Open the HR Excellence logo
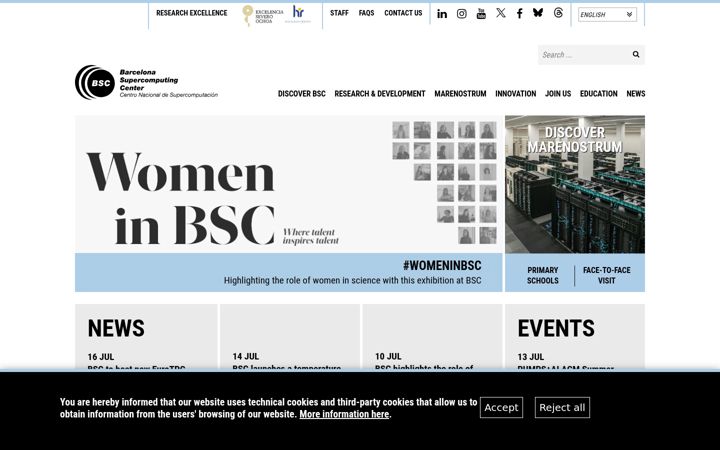The height and width of the screenshot is (450, 720). click(298, 14)
